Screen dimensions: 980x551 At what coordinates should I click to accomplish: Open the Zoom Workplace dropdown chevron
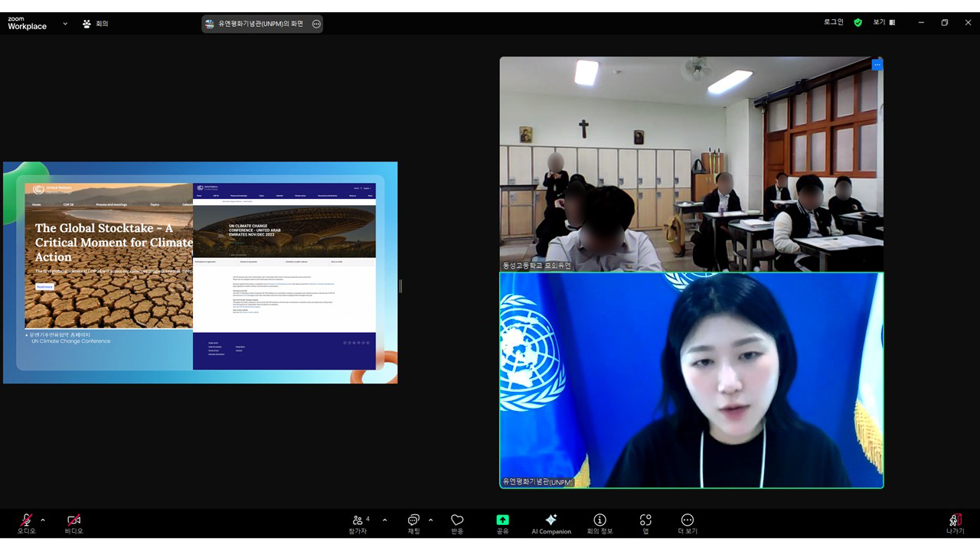click(x=65, y=24)
